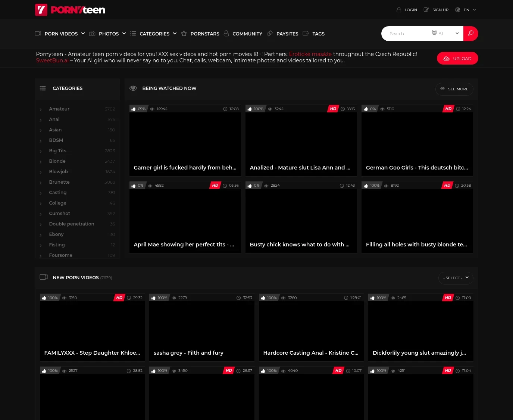Click the user icon beside Login

pyautogui.click(x=399, y=10)
